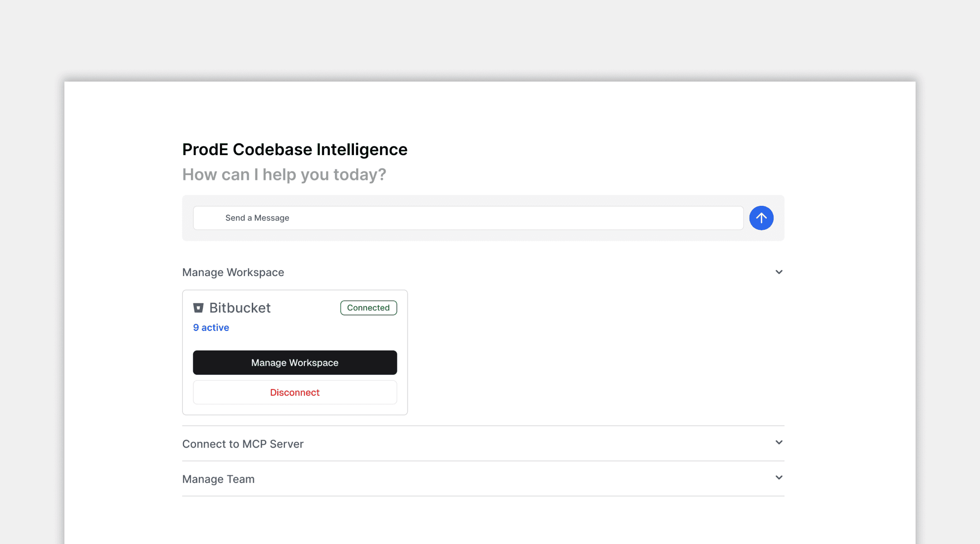Viewport: 980px width, 544px height.
Task: Open the Manage Team section heading
Action: pos(218,479)
